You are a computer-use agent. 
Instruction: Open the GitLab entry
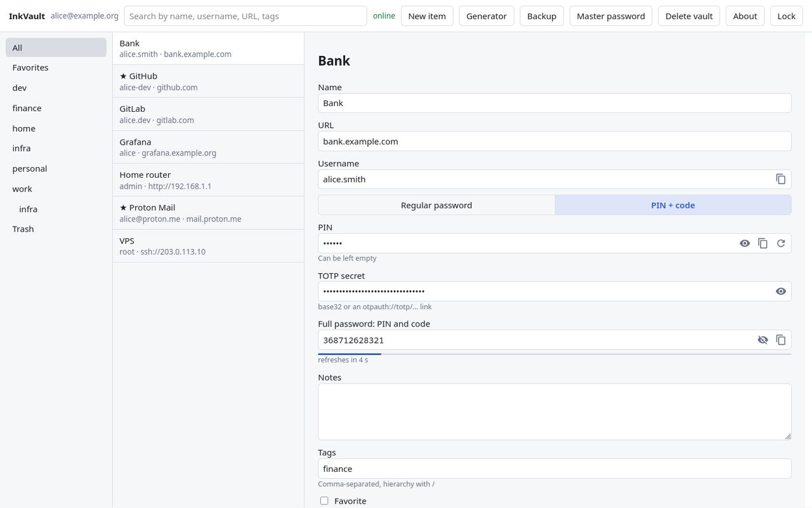click(209, 114)
